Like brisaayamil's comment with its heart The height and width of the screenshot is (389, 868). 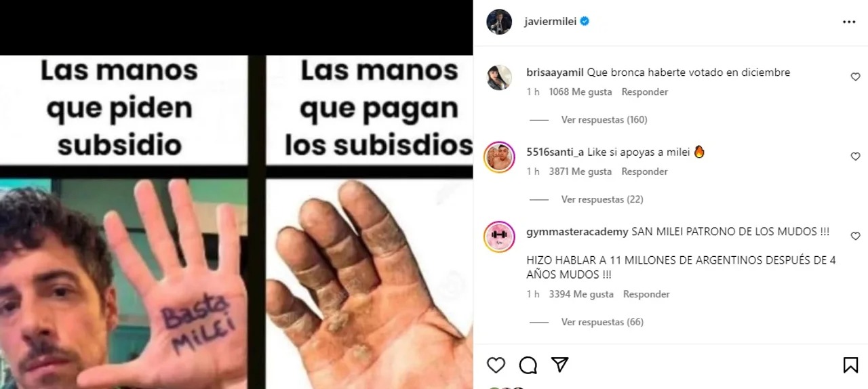point(855,77)
